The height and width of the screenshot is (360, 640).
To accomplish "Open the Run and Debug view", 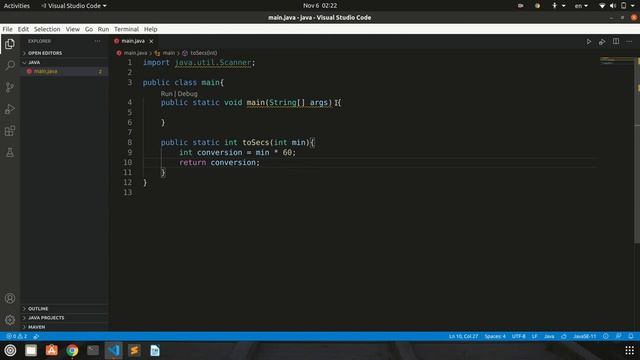I will click(10, 109).
